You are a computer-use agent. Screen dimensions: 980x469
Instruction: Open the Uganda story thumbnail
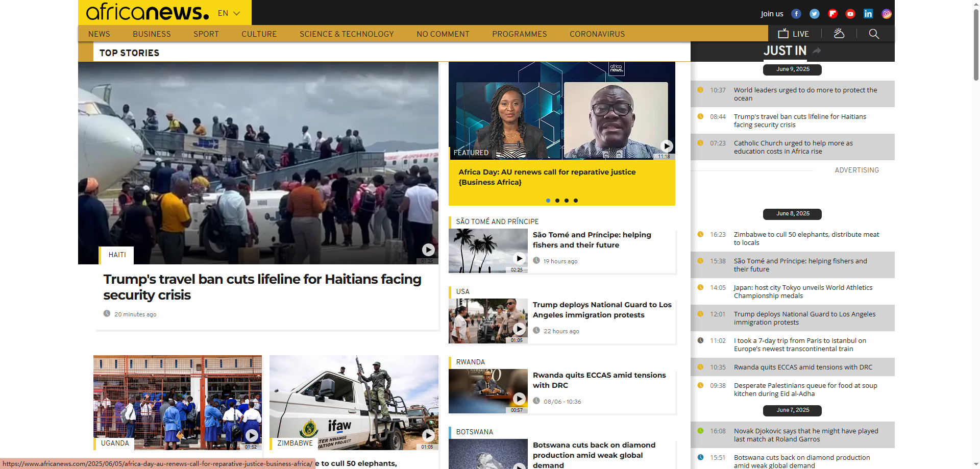pos(178,402)
